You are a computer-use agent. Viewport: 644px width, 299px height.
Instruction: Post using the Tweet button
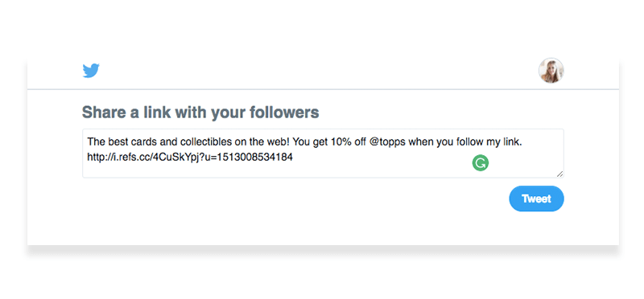(x=536, y=199)
